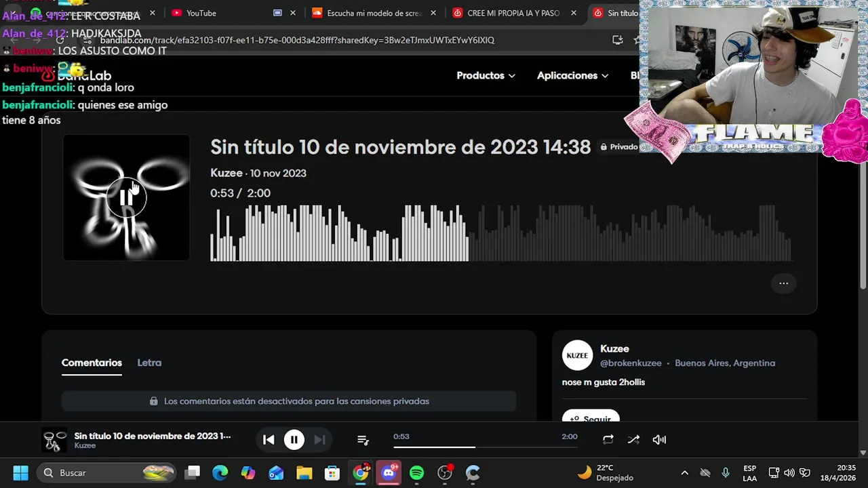Seek in the bottom progress bar

click(x=485, y=447)
